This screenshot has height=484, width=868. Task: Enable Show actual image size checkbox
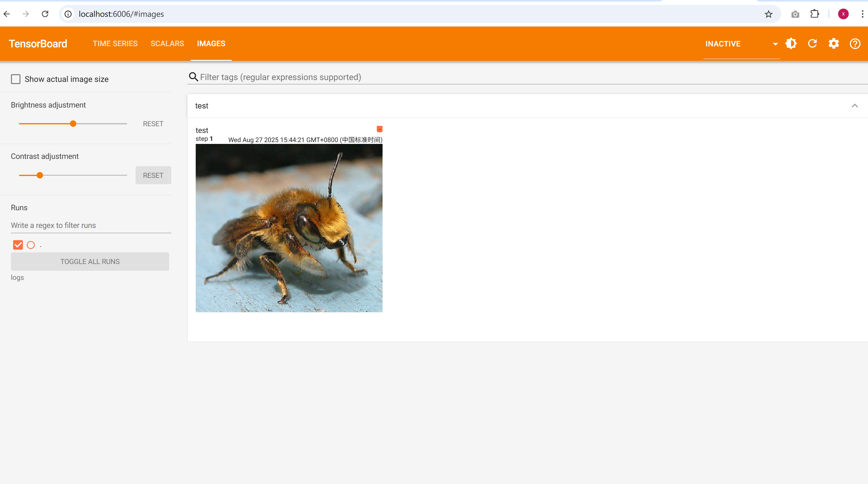click(x=16, y=79)
